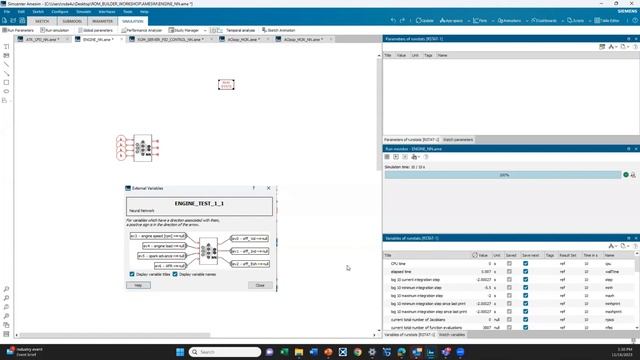Open the Animations tool
Viewport: 640px width, 360px height.
tap(509, 20)
